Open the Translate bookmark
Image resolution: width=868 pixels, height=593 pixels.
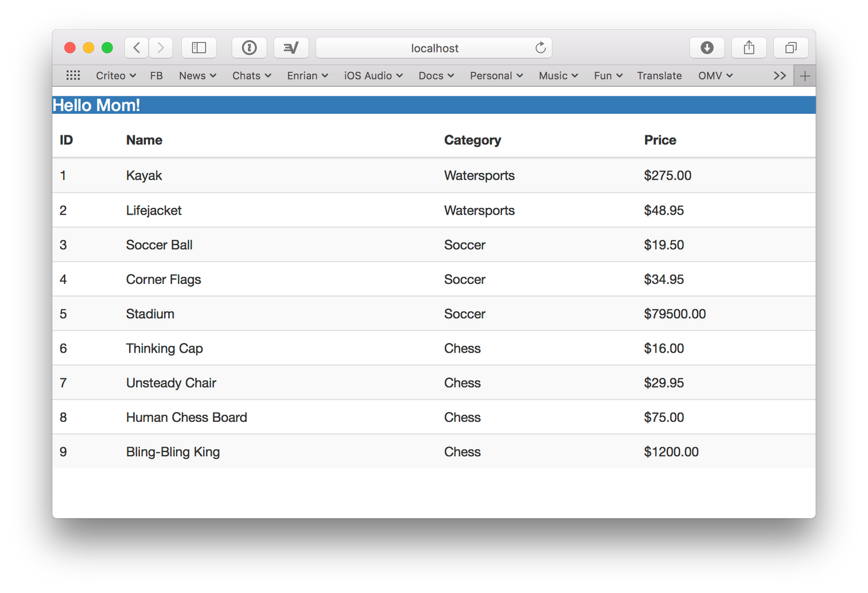659,75
